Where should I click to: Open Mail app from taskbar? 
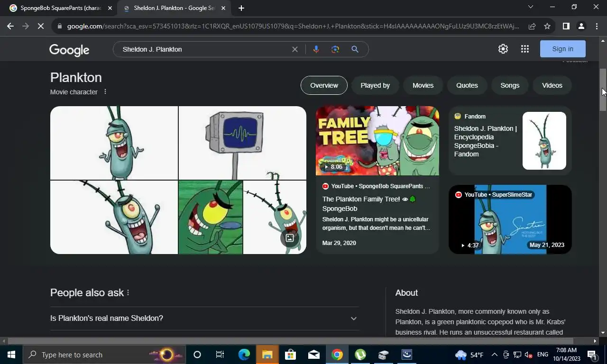[x=313, y=355]
